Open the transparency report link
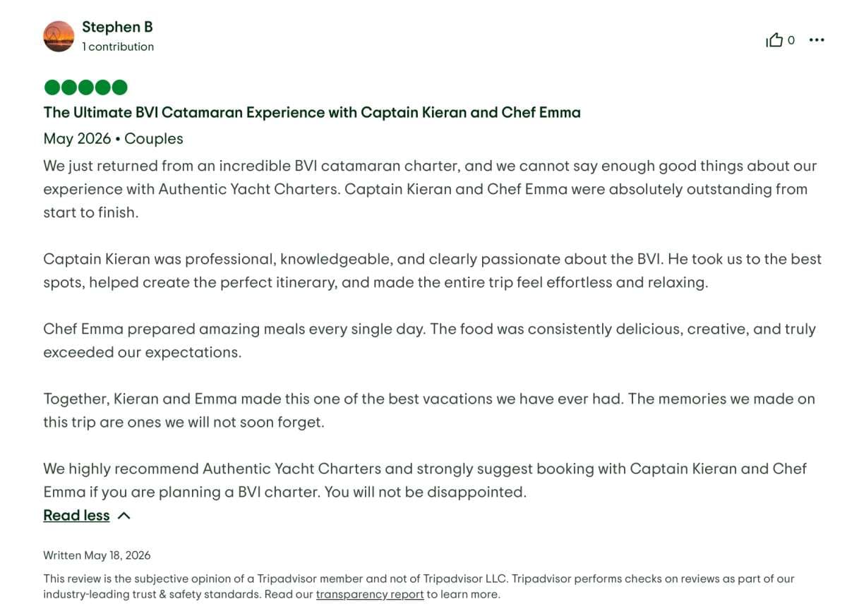Viewport: 847px width, 616px height. coord(370,594)
